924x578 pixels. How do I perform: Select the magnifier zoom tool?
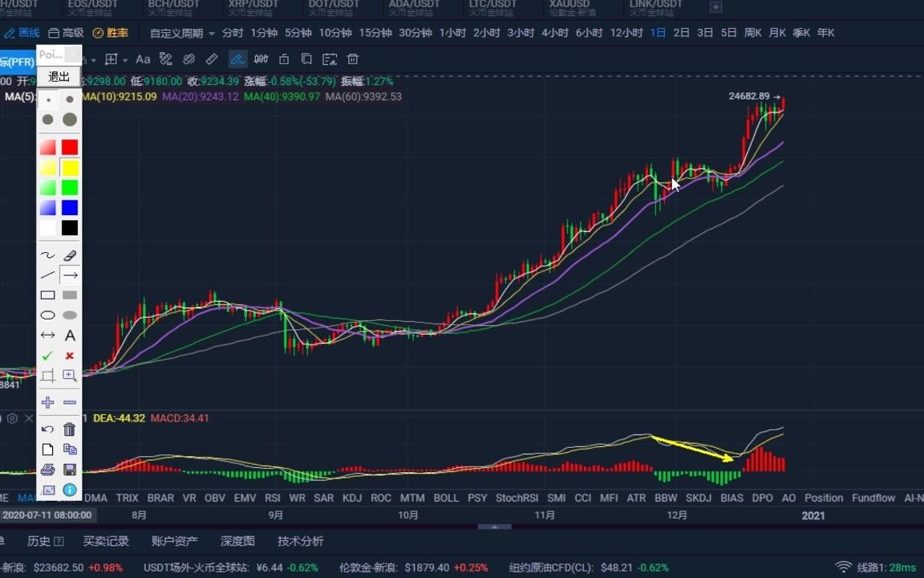coord(70,376)
